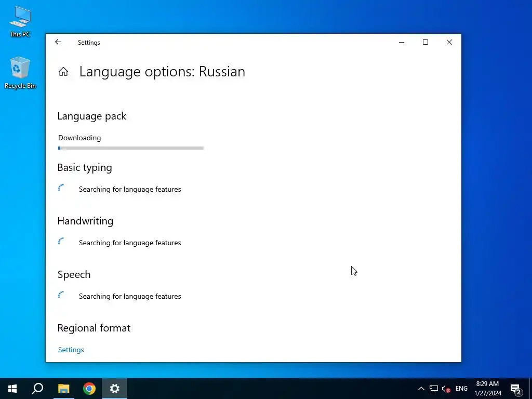Click the 'Language options: Russian' heading
The width and height of the screenshot is (532, 399).
click(162, 72)
